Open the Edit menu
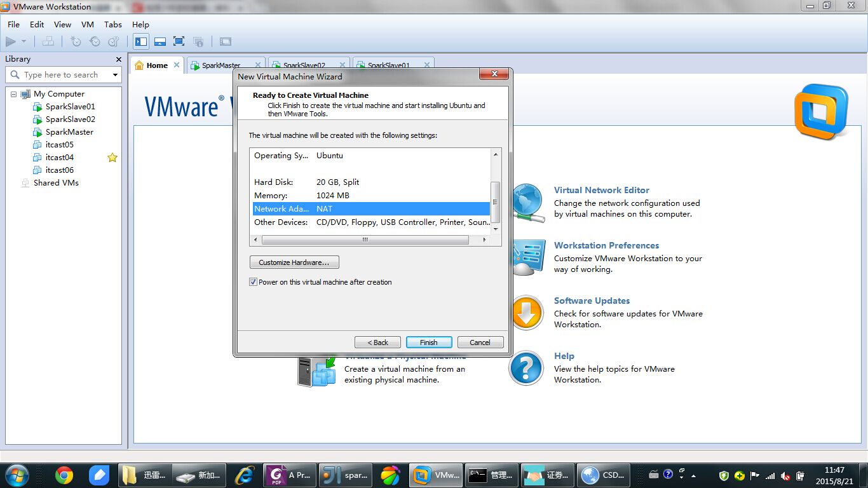Viewport: 868px width, 488px height. coord(37,24)
